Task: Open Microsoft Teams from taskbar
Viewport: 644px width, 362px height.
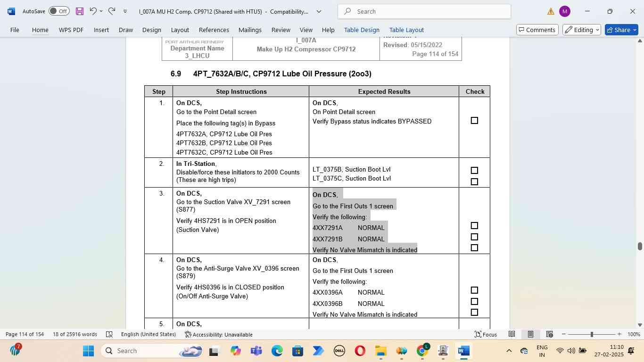Action: pyautogui.click(x=256, y=351)
